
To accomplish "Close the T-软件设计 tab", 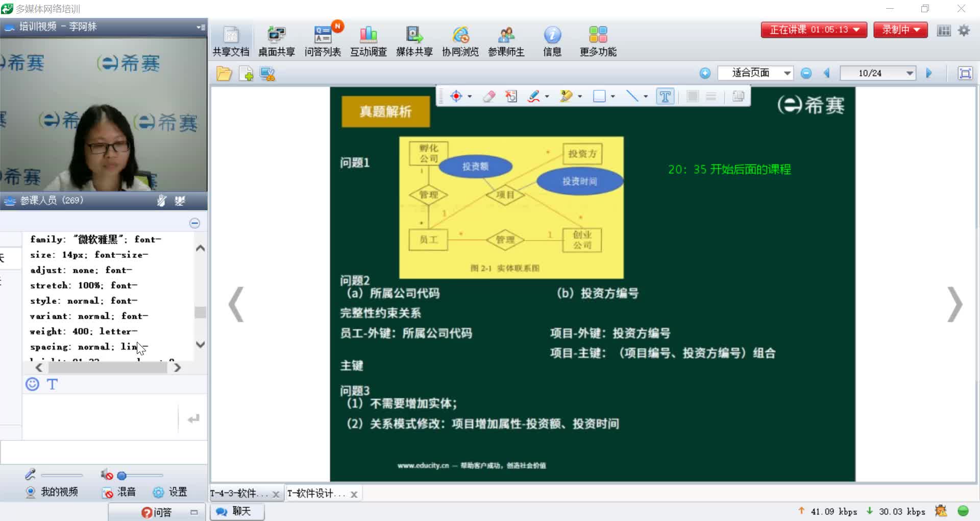I will [354, 494].
